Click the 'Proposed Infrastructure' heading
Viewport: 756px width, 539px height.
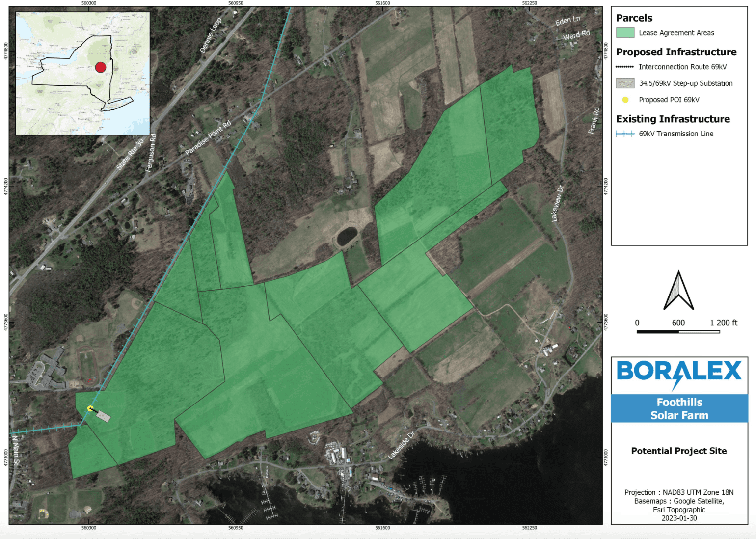tap(676, 52)
